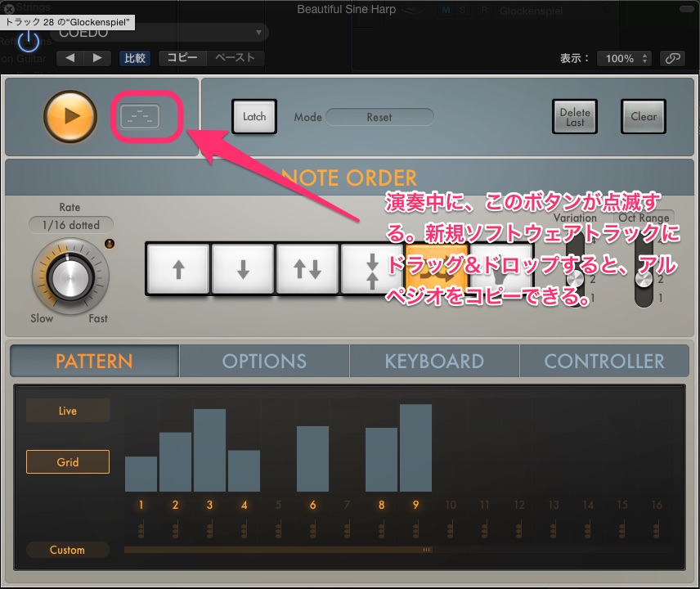Viewport: 700px width, 589px height.
Task: Click the コピー copy button
Action: coord(182,57)
